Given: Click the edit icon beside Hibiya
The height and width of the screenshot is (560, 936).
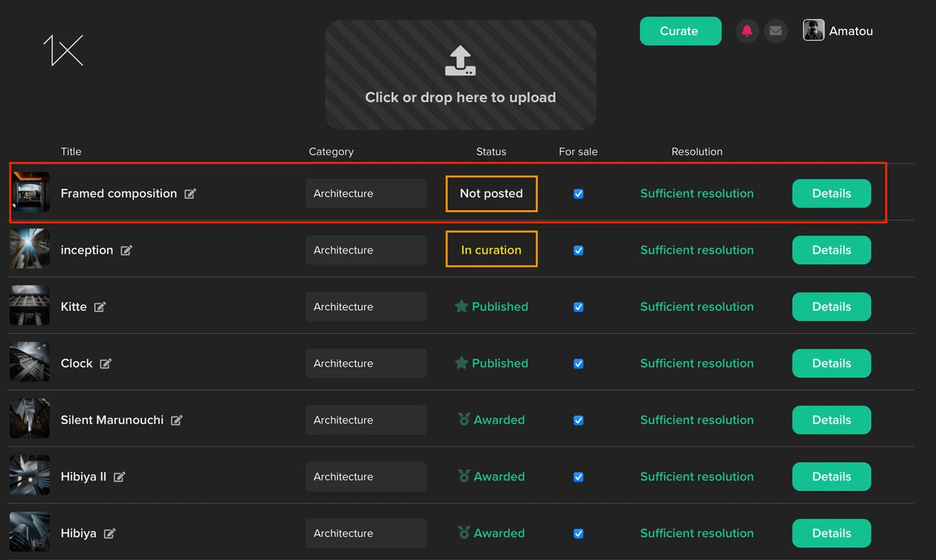Looking at the screenshot, I should click(110, 533).
